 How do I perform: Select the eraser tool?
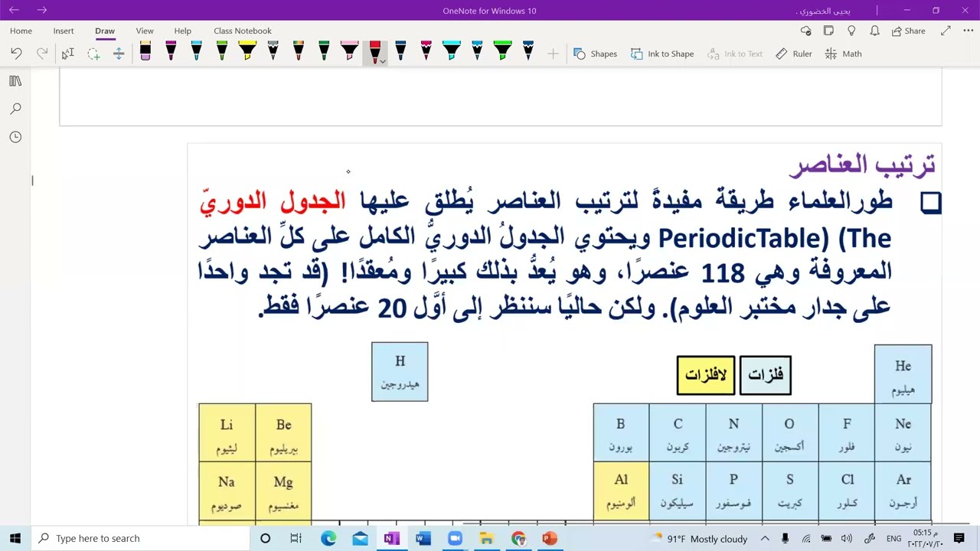pyautogui.click(x=145, y=52)
